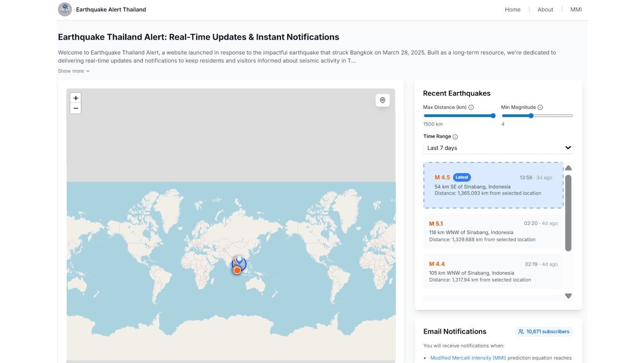Screen dimensions: 644x363
Task: Open the MMI page
Action: 576,9
